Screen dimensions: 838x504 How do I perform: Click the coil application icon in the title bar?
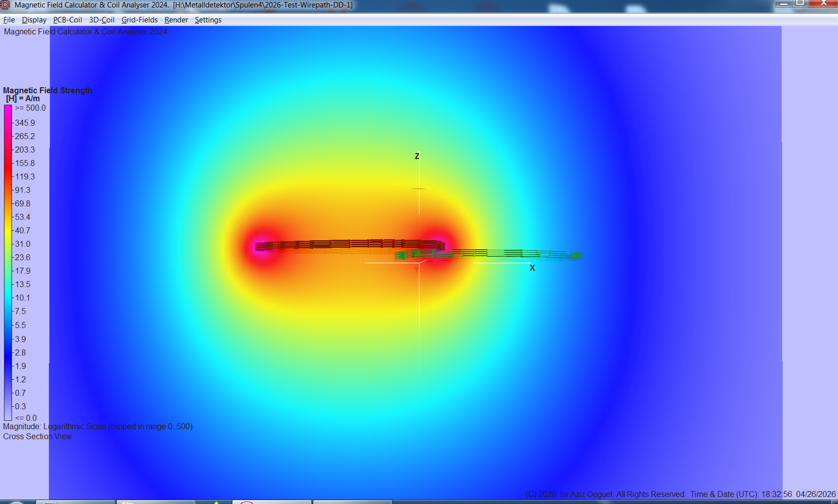[x=5, y=5]
